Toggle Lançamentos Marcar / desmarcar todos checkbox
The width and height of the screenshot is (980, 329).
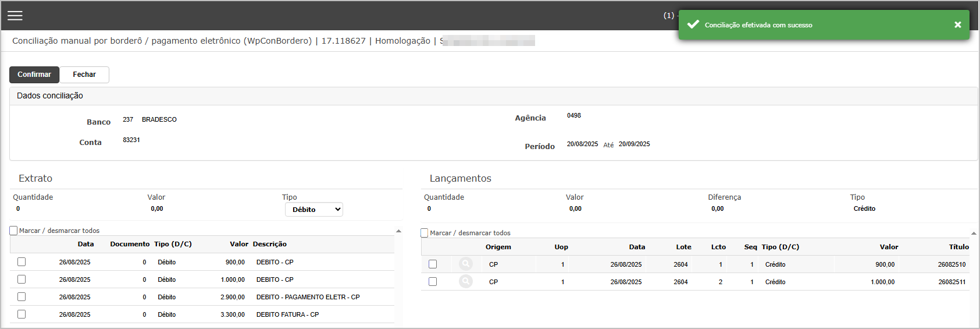click(425, 233)
